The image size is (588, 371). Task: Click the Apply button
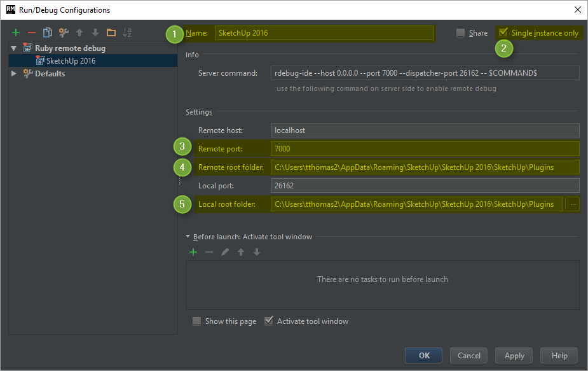pos(514,356)
